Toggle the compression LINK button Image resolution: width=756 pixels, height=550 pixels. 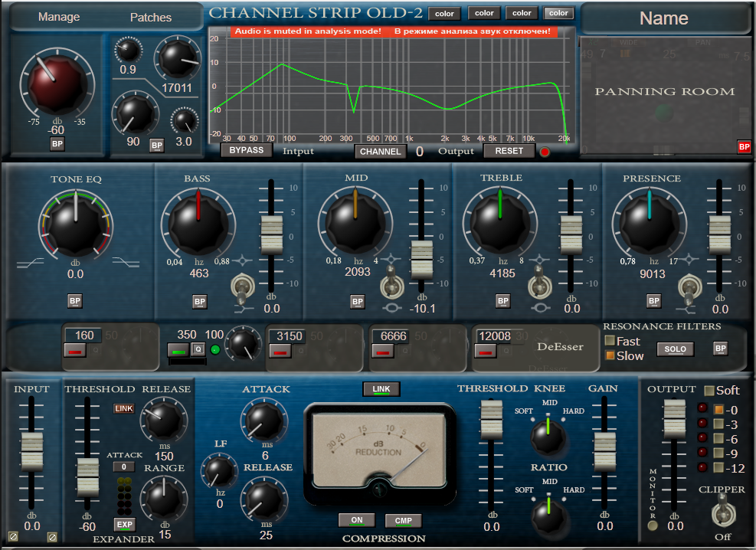pyautogui.click(x=381, y=389)
